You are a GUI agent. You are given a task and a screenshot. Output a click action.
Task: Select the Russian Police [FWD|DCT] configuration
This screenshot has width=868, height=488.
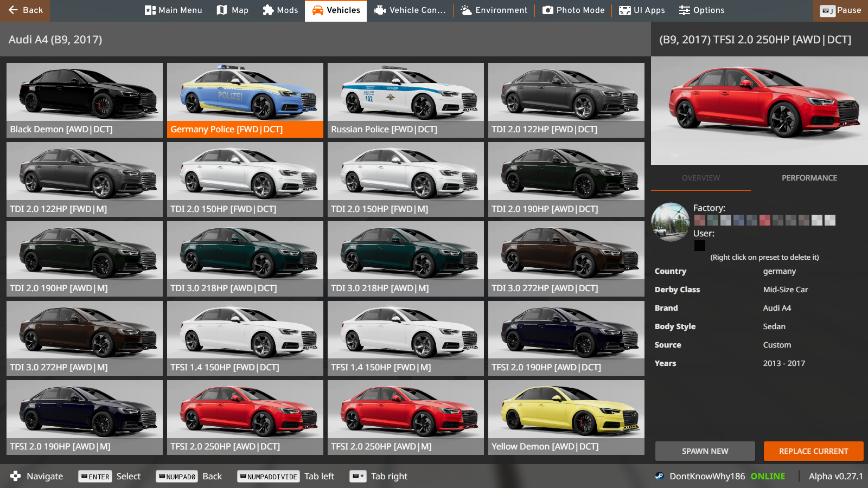406,100
